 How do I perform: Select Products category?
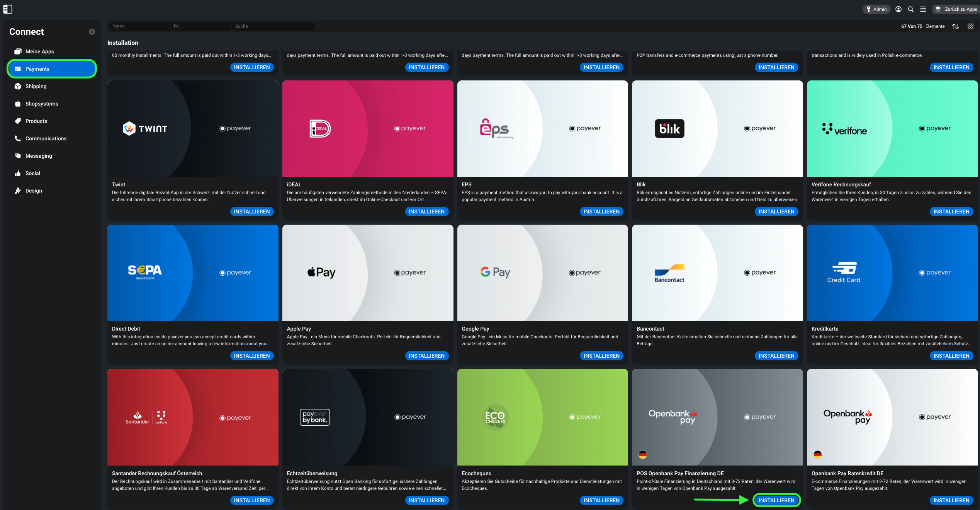tap(52, 121)
